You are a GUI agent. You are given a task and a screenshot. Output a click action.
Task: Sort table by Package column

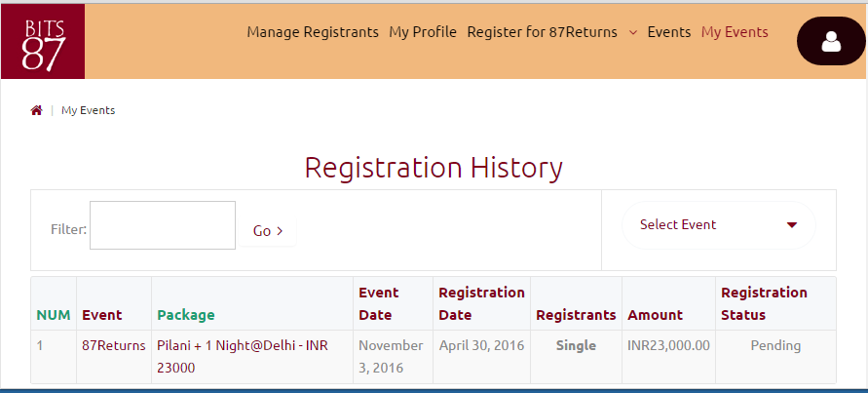point(186,315)
